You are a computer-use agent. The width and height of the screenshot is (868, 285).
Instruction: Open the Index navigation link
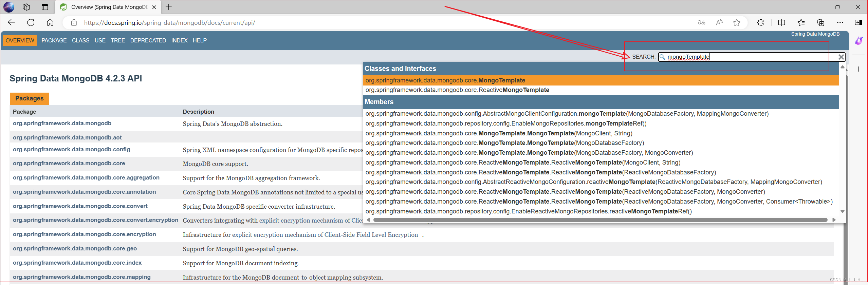[179, 40]
